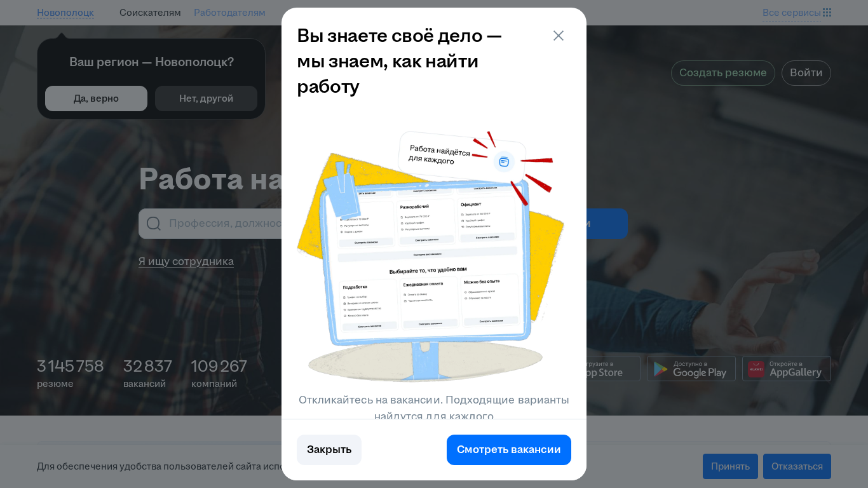Close the job search popup with X
Image resolution: width=868 pixels, height=488 pixels.
[559, 36]
